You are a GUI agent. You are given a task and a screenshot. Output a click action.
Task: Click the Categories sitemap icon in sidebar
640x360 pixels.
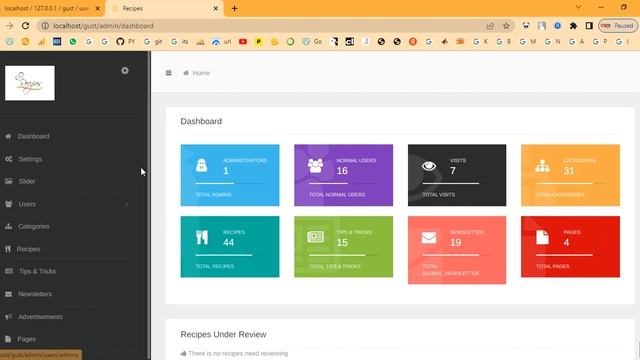tap(9, 226)
